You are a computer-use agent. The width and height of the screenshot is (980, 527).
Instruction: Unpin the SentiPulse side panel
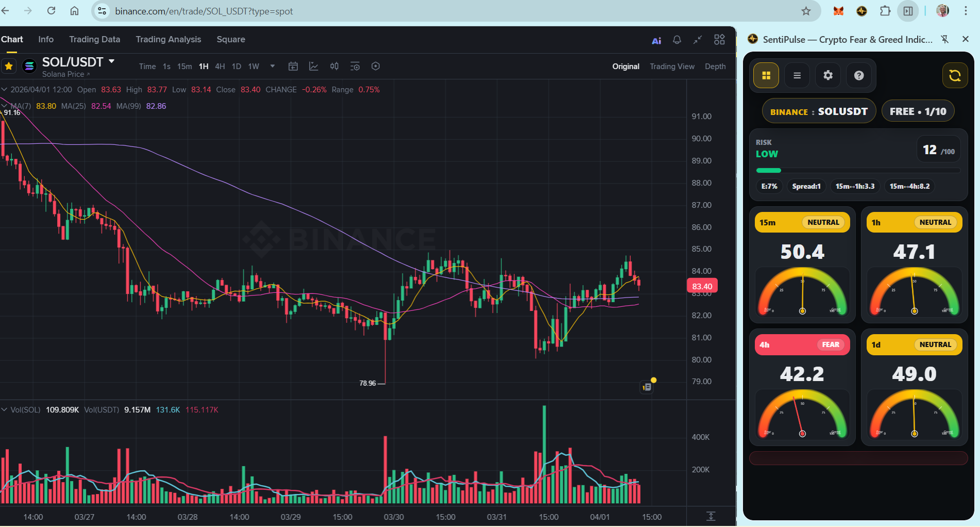[945, 39]
